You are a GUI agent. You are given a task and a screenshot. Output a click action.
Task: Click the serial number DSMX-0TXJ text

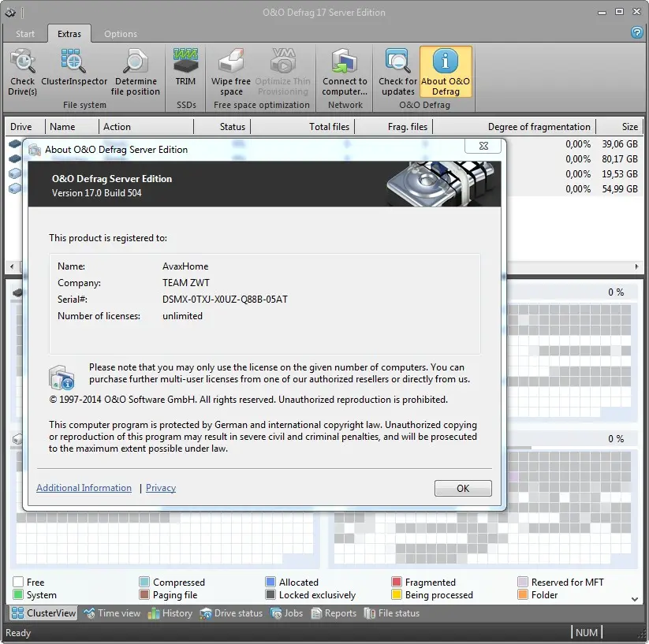click(225, 299)
